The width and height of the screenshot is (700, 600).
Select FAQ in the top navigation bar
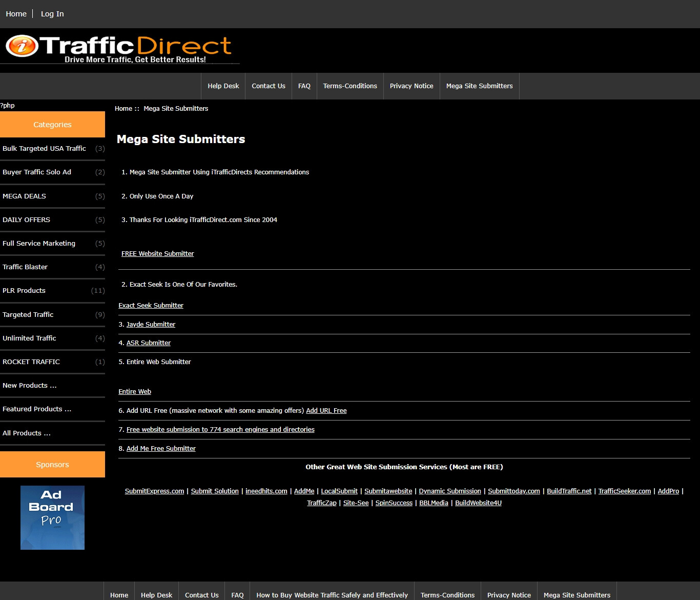pos(304,86)
